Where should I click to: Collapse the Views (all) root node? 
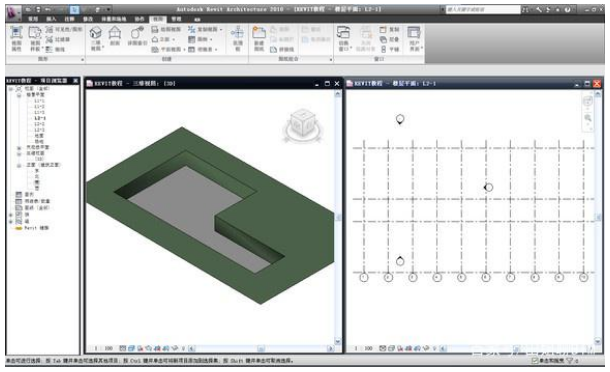tap(11, 89)
